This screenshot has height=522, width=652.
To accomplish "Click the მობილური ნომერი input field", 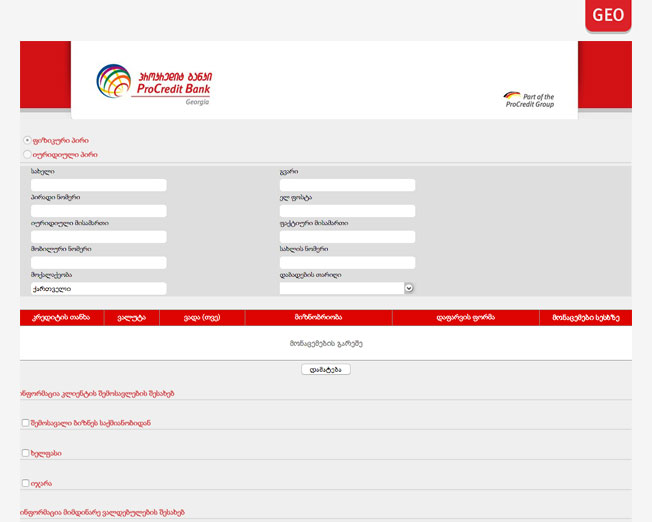I will [x=98, y=263].
